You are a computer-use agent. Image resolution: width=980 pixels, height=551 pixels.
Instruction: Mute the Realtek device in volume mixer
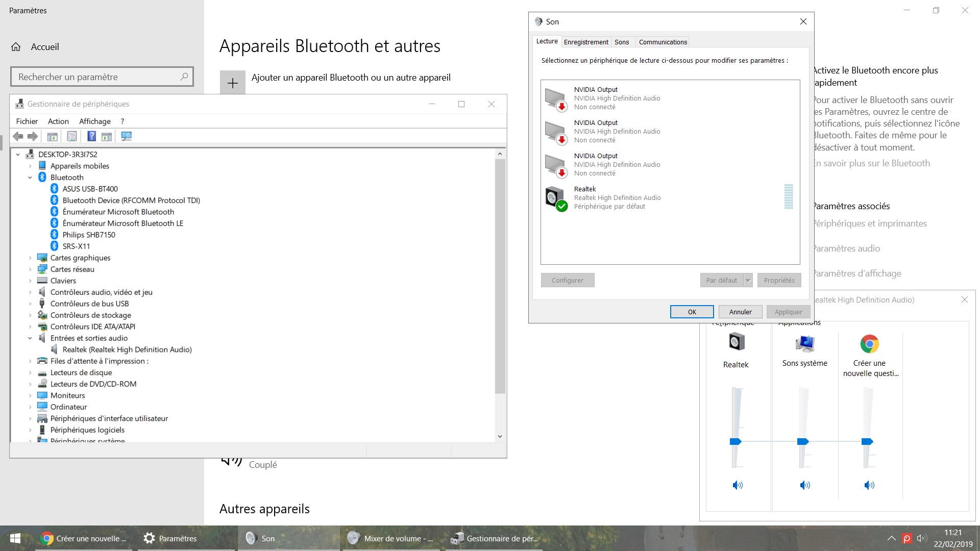click(x=738, y=485)
